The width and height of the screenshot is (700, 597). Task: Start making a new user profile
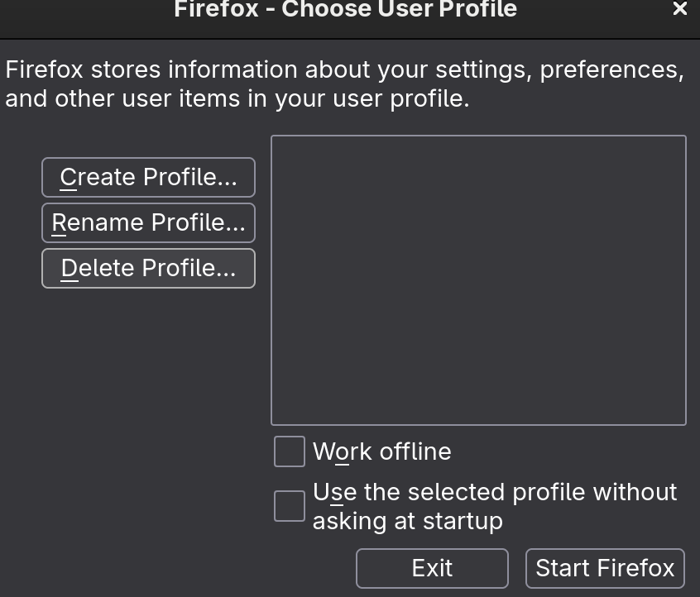(148, 178)
